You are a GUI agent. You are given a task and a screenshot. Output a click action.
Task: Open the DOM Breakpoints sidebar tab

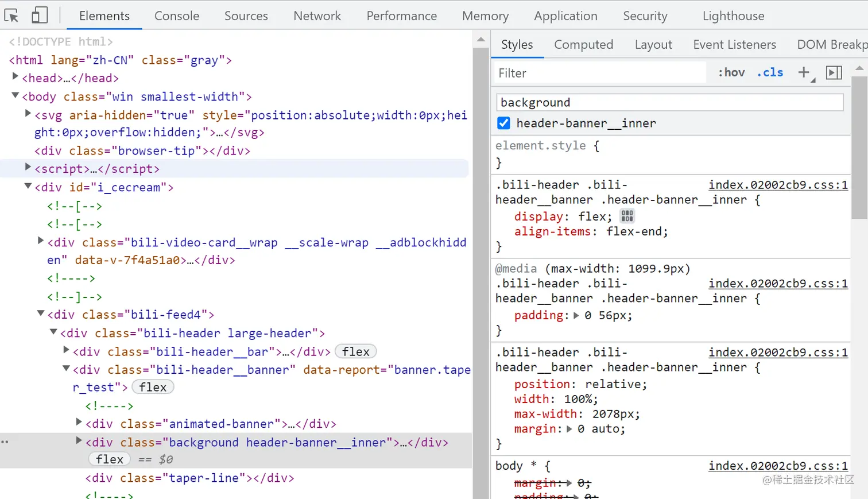(832, 45)
